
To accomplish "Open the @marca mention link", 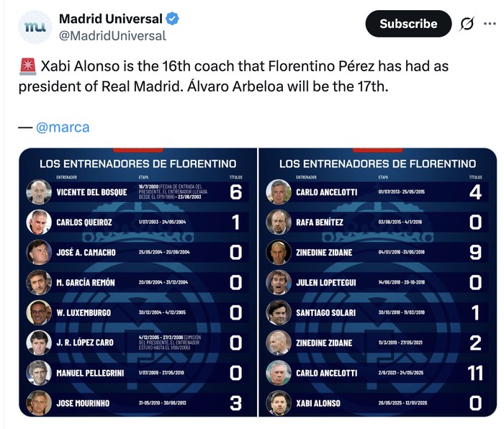I will point(63,127).
